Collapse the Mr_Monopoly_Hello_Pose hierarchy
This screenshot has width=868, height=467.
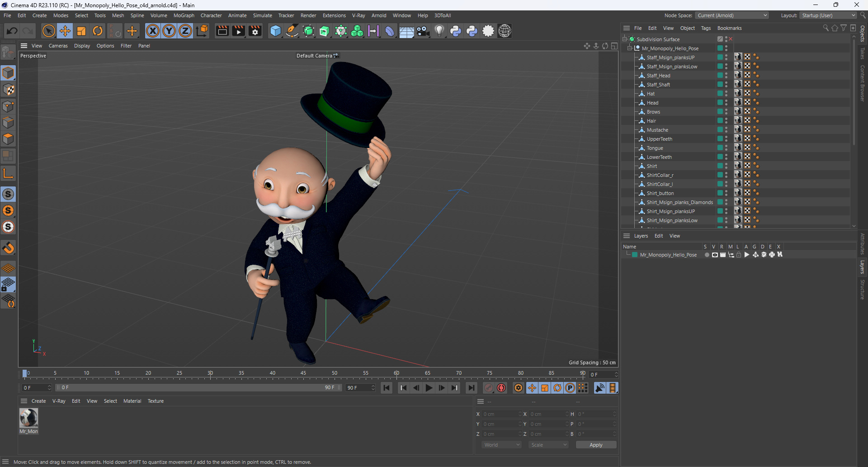click(630, 48)
